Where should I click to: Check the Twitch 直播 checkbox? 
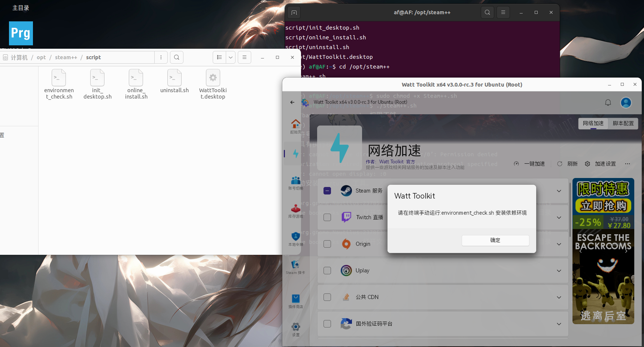[327, 217]
